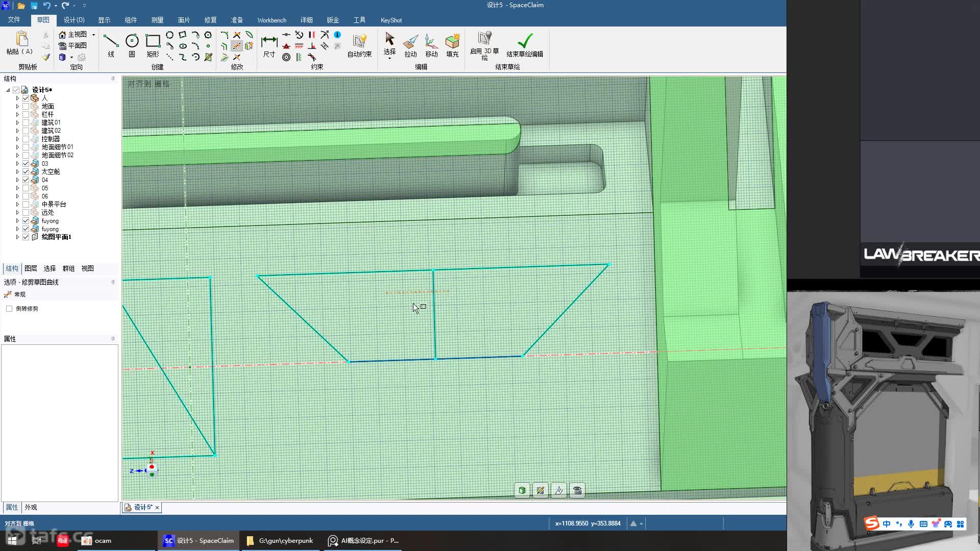Close the 设计5* document tab
980x551 pixels.
[x=157, y=507]
